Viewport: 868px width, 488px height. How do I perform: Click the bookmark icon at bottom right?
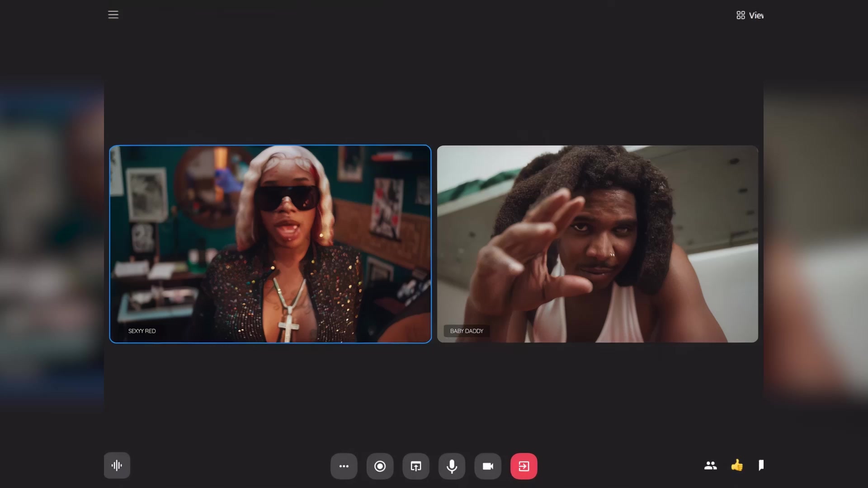click(761, 465)
